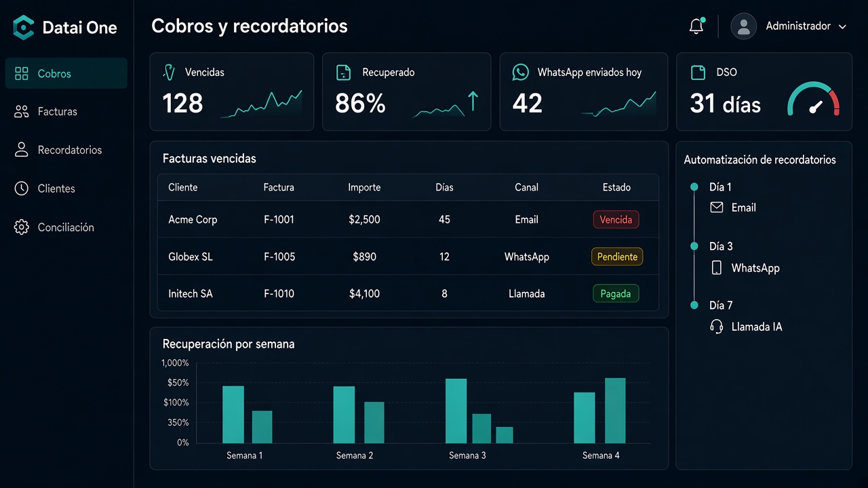Click the Estado column header
The height and width of the screenshot is (488, 868).
616,187
